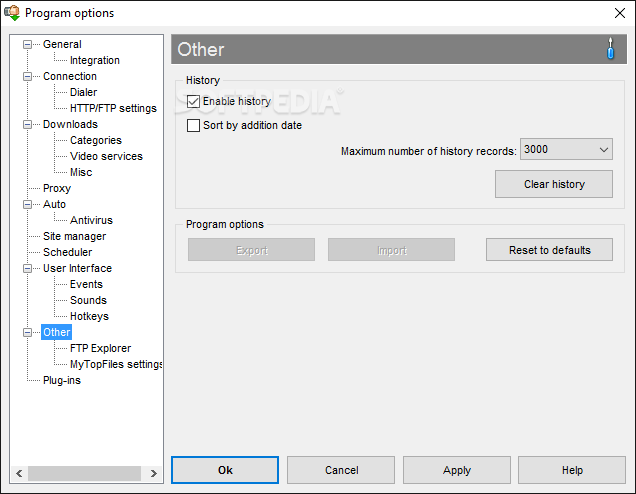Open Events settings
This screenshot has height=494, width=636.
tap(86, 284)
